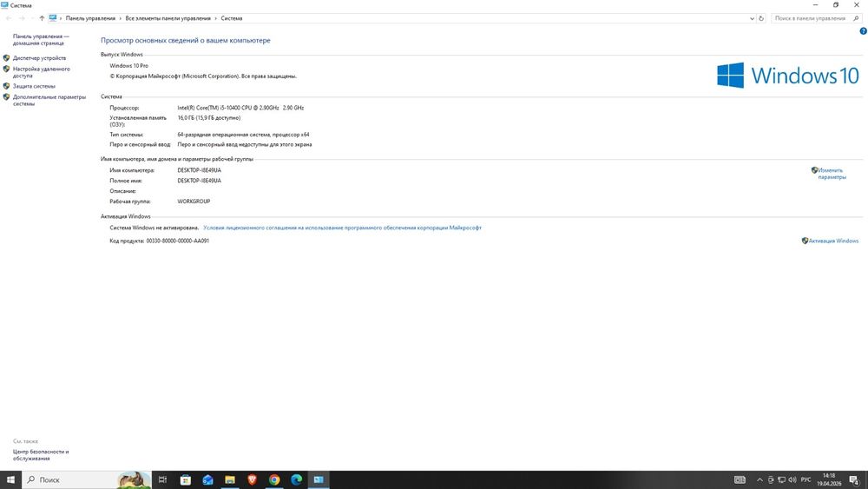The image size is (868, 489).
Task: Click Все элементы панели управления breadcrumb
Action: tap(168, 18)
